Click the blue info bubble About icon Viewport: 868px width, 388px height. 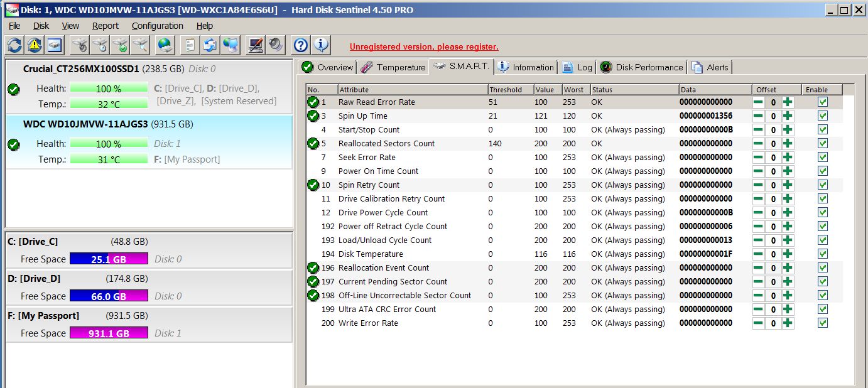(321, 45)
